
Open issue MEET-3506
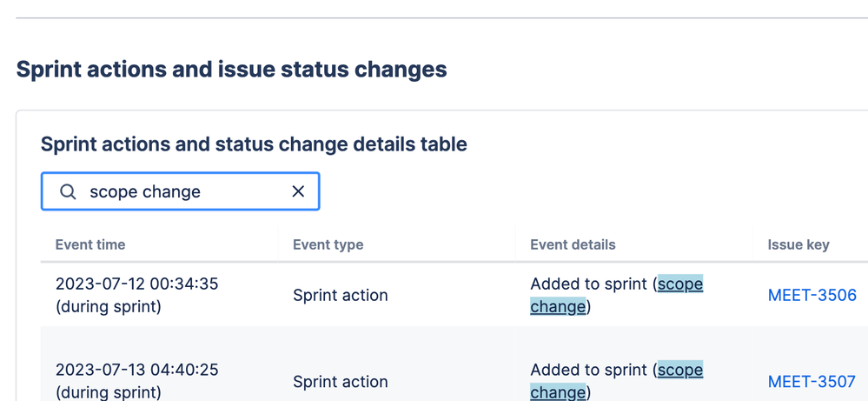point(812,295)
